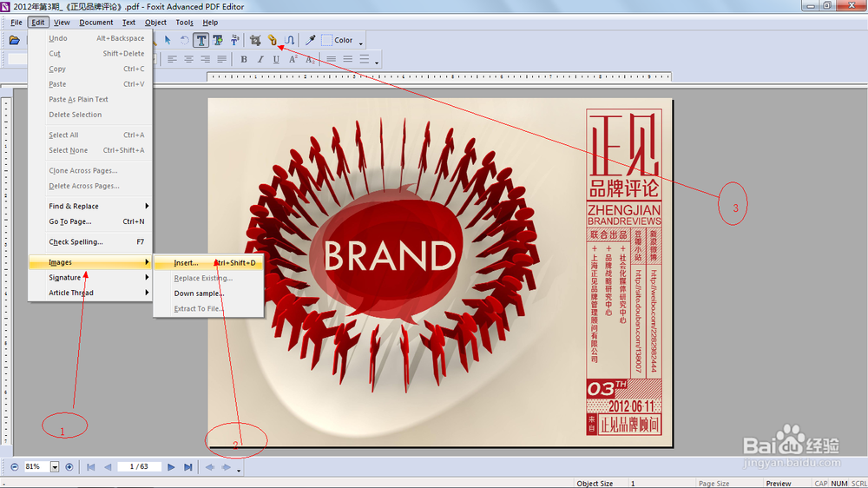
Task: Choose the crop tool icon
Action: pyautogui.click(x=255, y=41)
